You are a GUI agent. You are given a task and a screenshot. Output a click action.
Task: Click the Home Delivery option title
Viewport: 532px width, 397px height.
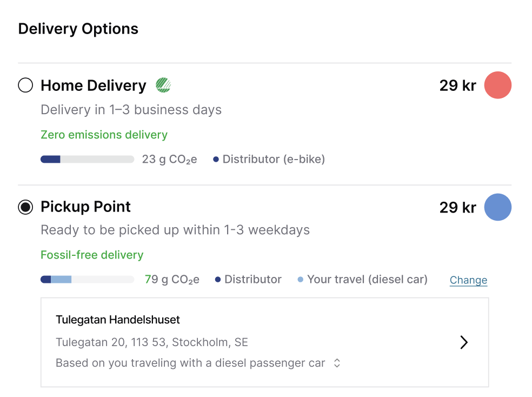[94, 85]
